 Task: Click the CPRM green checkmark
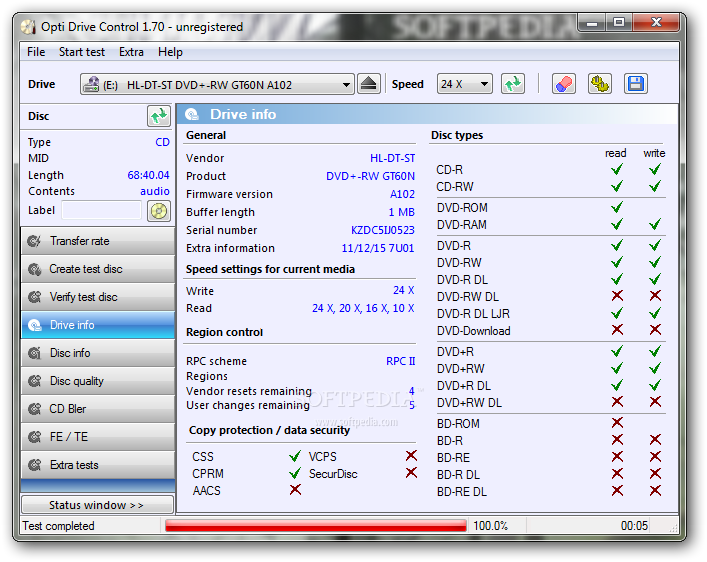295,473
